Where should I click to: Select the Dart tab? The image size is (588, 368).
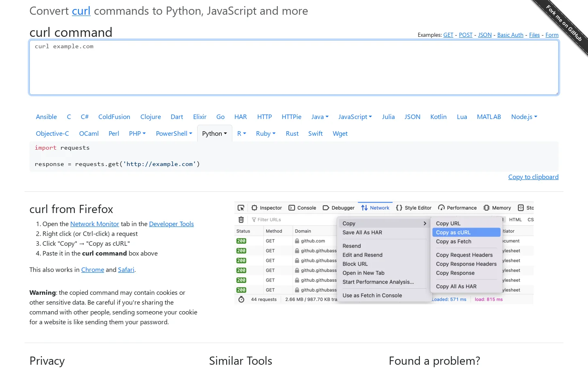pos(177,117)
